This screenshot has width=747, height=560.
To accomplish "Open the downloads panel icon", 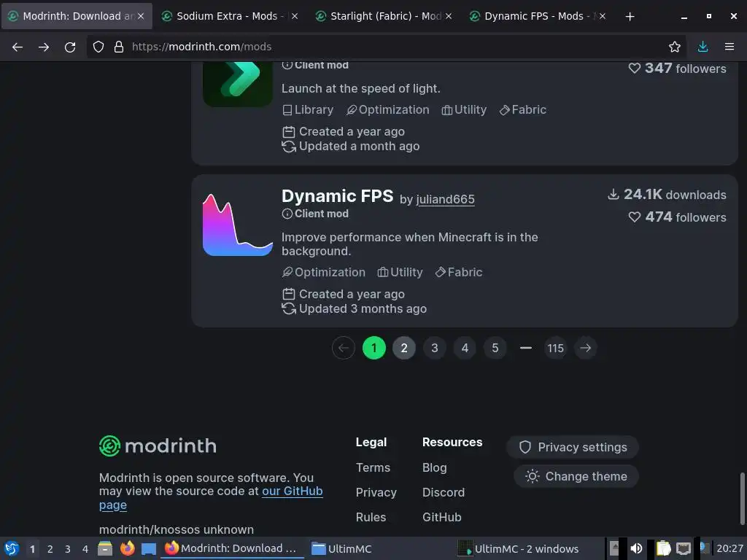I will (x=703, y=47).
